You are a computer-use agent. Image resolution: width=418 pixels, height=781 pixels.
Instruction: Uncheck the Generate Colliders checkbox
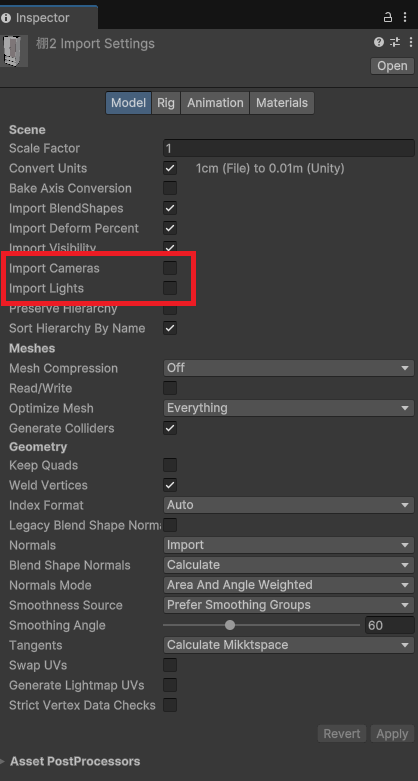click(170, 428)
